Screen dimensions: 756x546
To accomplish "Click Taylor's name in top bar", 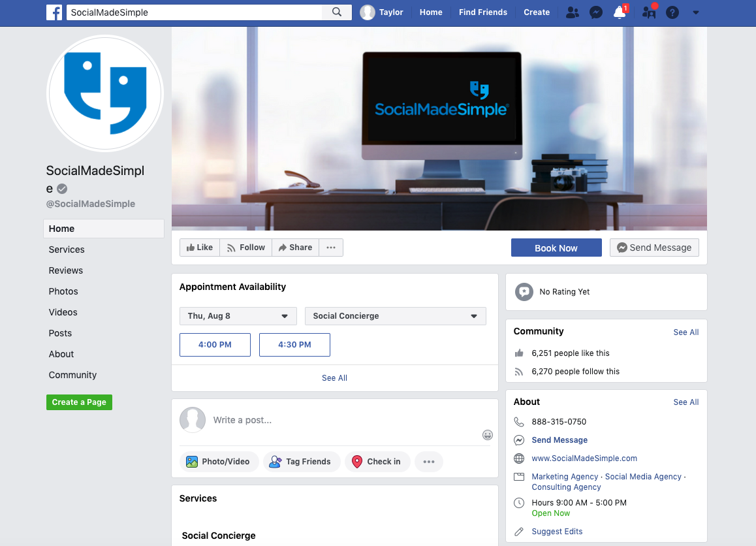I will [x=391, y=12].
